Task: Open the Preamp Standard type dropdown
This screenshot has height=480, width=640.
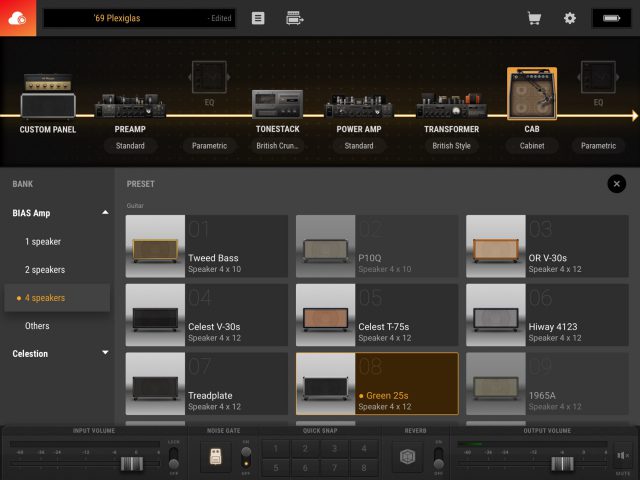Action: (130, 146)
